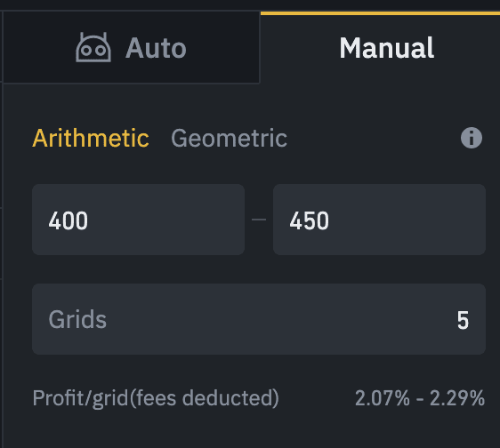This screenshot has width=500, height=448.
Task: Switch to the Auto tab
Action: [x=132, y=47]
